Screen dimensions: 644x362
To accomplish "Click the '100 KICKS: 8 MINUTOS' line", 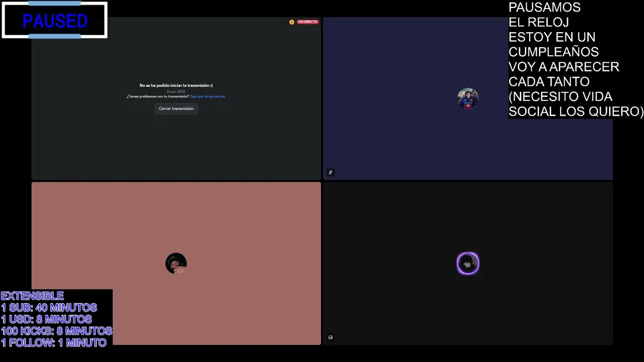I will pos(56,331).
